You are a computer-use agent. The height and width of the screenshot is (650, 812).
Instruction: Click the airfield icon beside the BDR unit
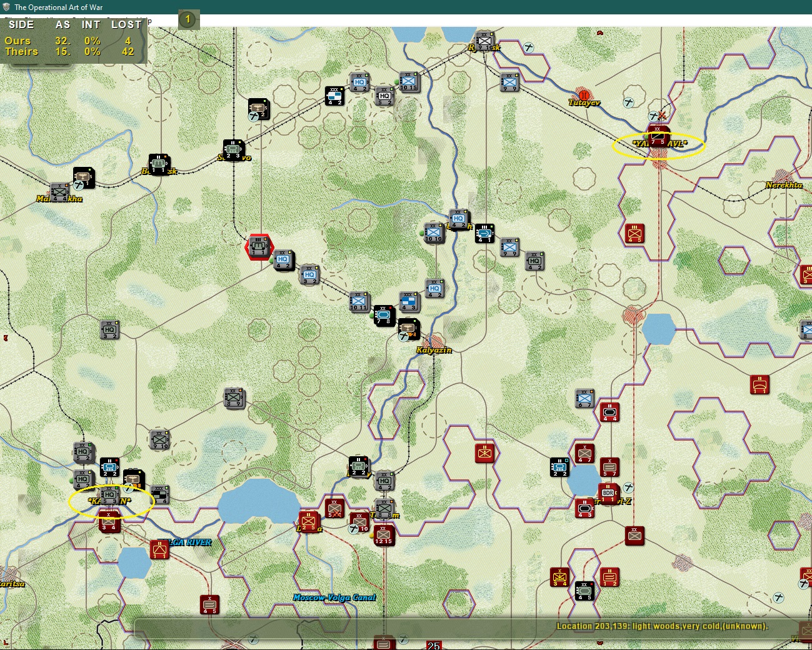(628, 487)
